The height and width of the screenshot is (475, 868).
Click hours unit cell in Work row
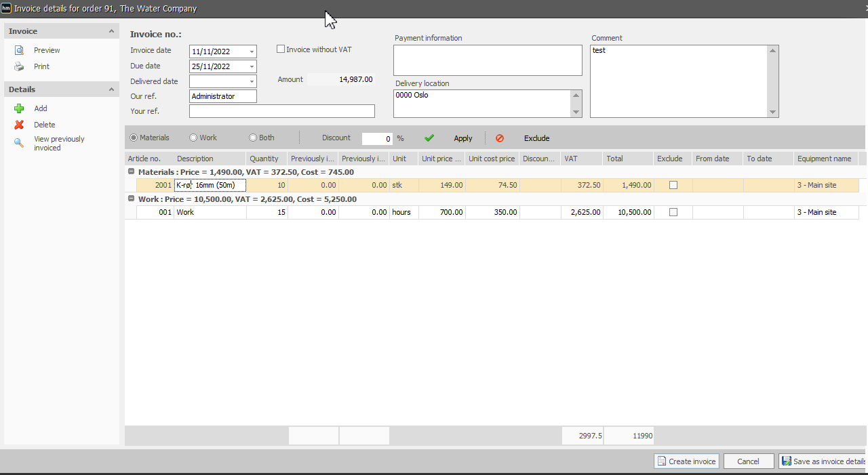pyautogui.click(x=404, y=212)
